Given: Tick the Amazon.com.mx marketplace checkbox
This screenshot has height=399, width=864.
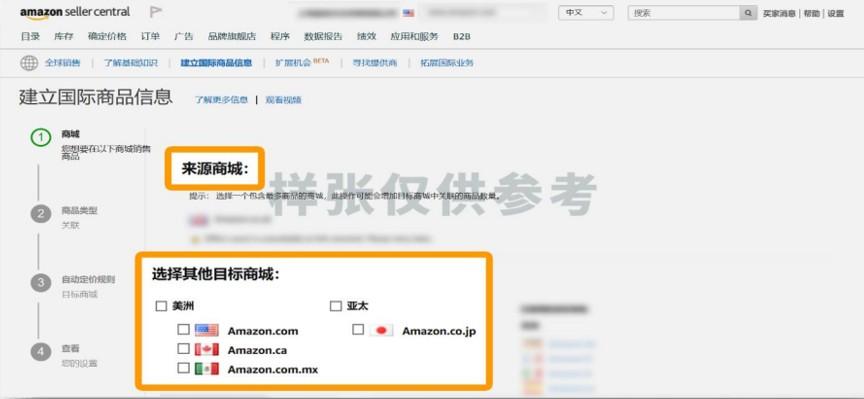Looking at the screenshot, I should (183, 368).
